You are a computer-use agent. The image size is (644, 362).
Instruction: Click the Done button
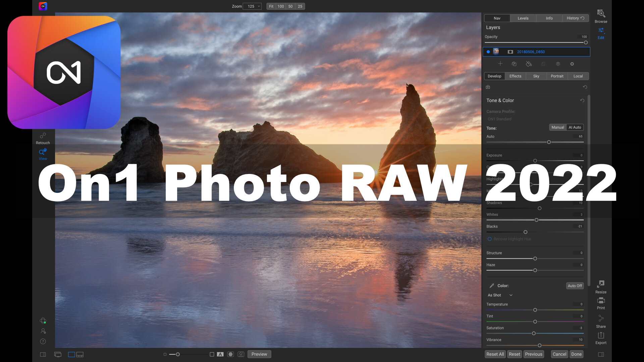(576, 354)
